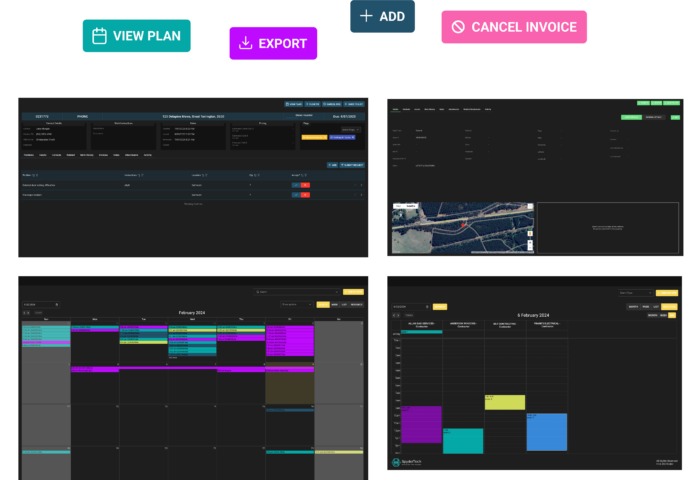Select the purple event block in day schedule

click(421, 424)
